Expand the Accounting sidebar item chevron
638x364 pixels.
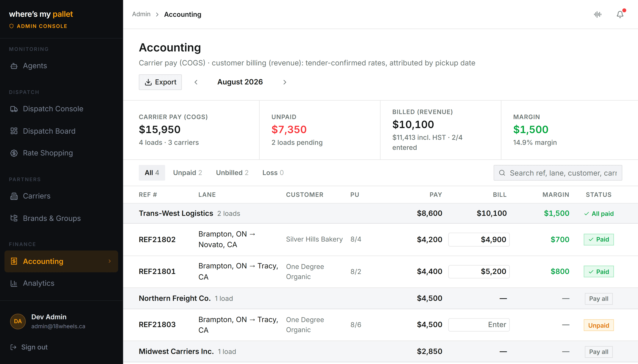pos(110,261)
